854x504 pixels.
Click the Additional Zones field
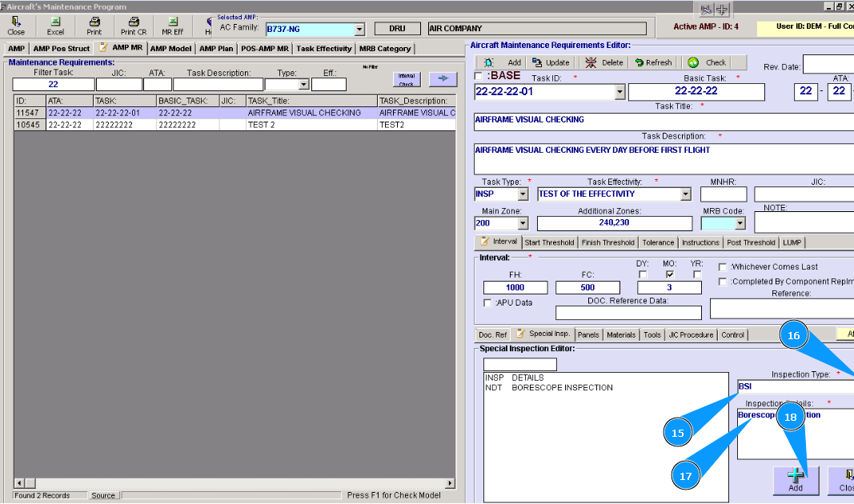[615, 223]
